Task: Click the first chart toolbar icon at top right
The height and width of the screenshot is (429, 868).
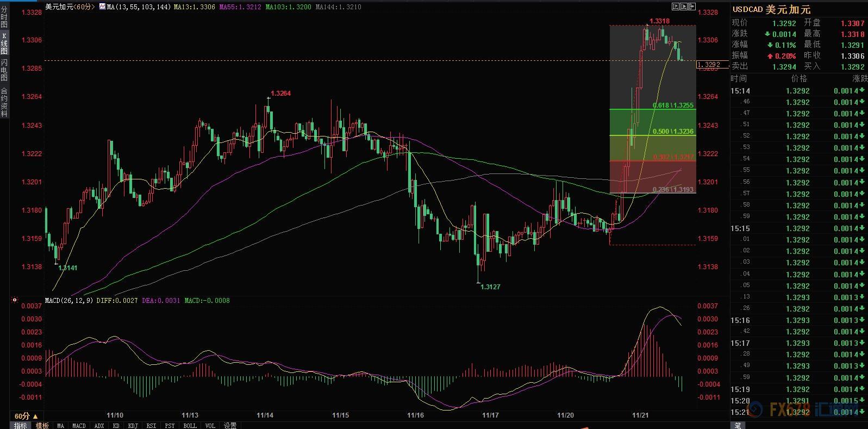Action: [x=676, y=7]
